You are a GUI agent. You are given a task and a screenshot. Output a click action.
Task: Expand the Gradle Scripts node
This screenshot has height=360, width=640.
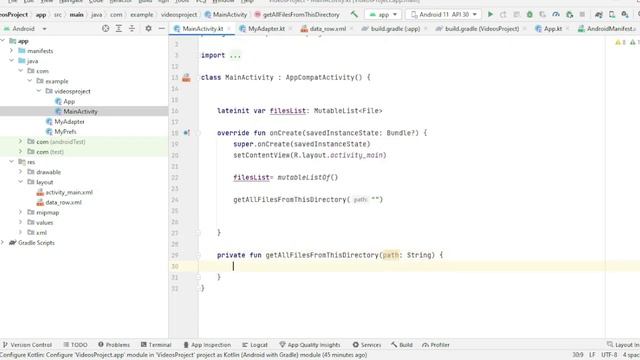tap(3, 242)
